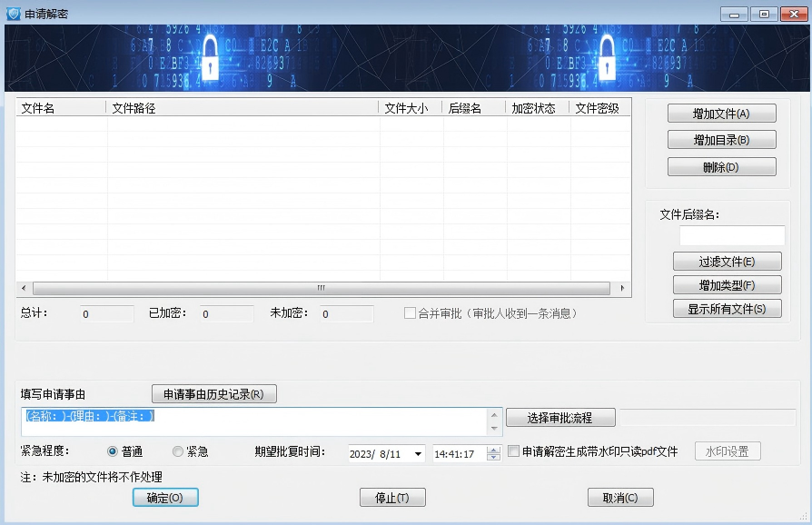Open the date picker dropdown for 2023/8/11

(x=418, y=454)
